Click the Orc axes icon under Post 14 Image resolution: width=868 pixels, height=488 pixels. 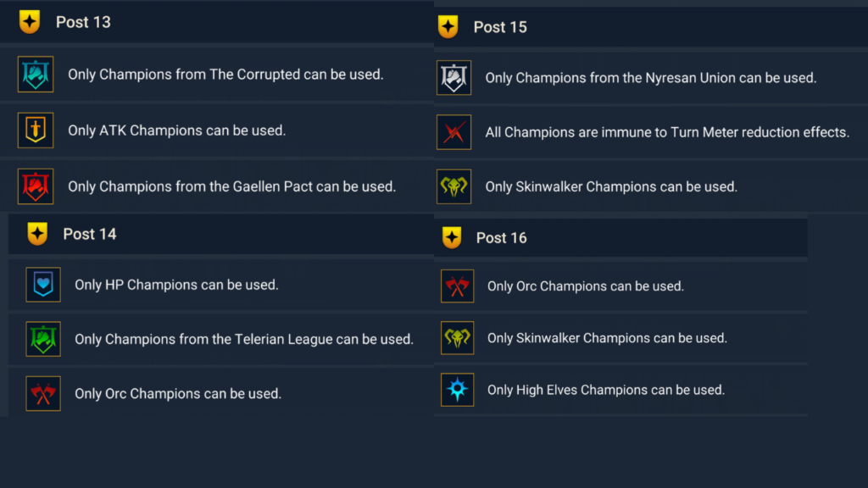[43, 393]
